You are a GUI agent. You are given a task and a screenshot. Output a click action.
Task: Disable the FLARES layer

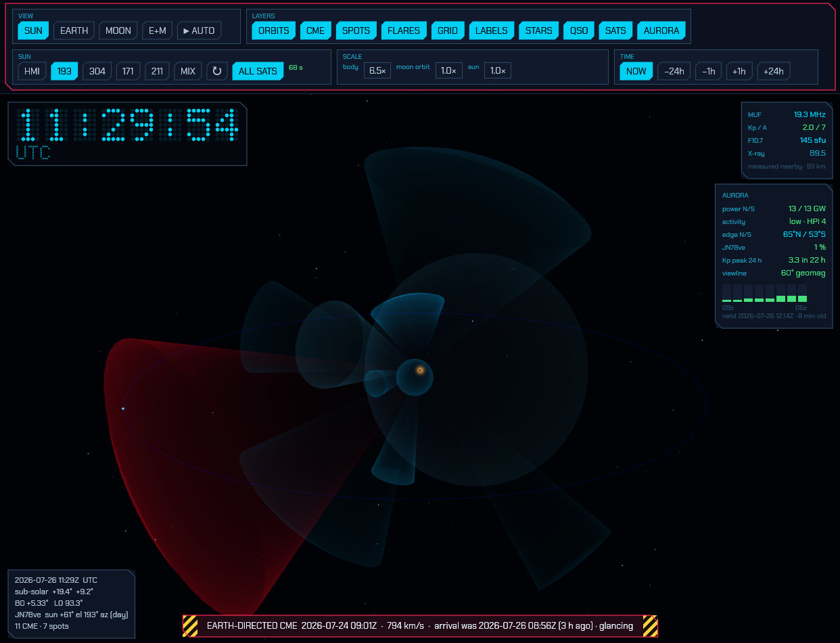[x=404, y=30]
